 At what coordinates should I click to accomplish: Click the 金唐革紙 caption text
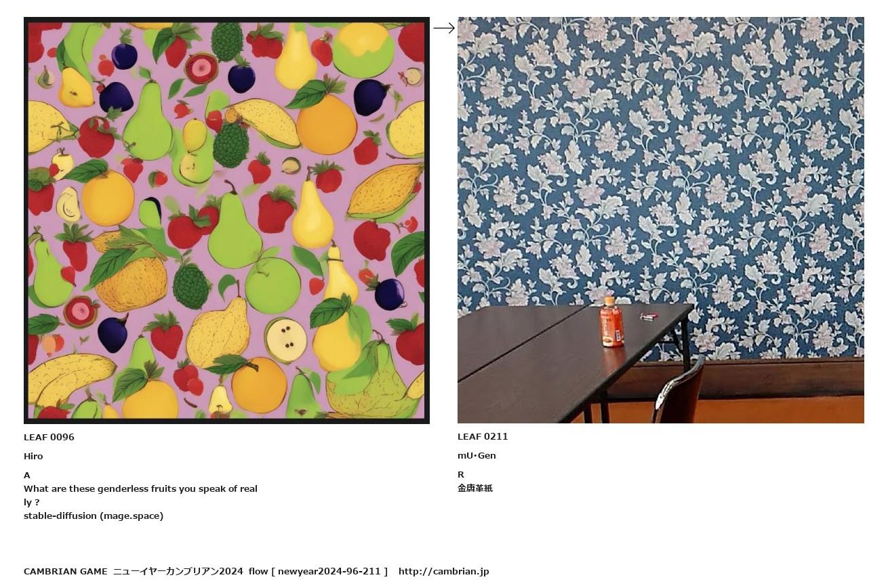tap(475, 488)
